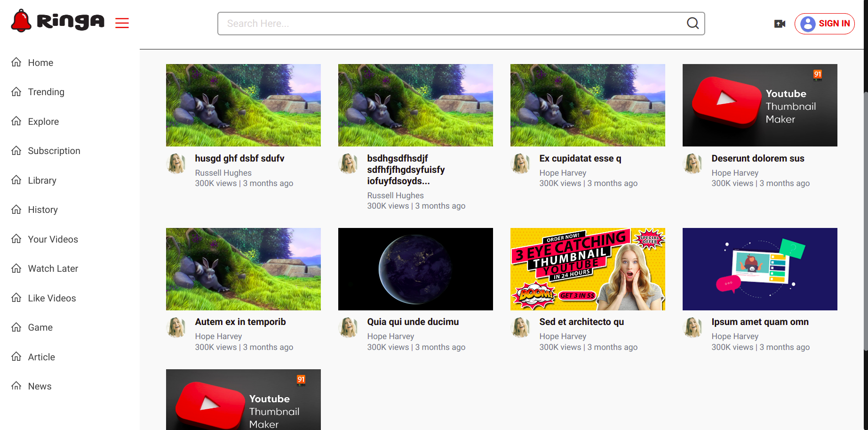Select the Game category

[x=40, y=327]
